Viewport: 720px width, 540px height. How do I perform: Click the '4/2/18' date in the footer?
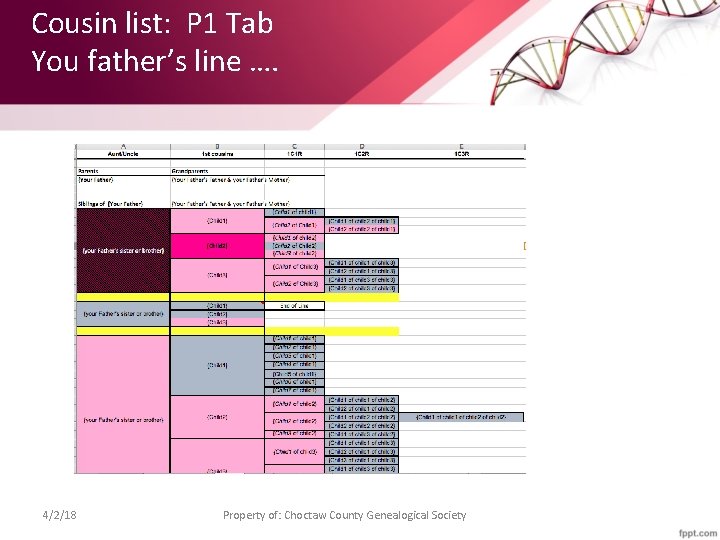point(59,515)
